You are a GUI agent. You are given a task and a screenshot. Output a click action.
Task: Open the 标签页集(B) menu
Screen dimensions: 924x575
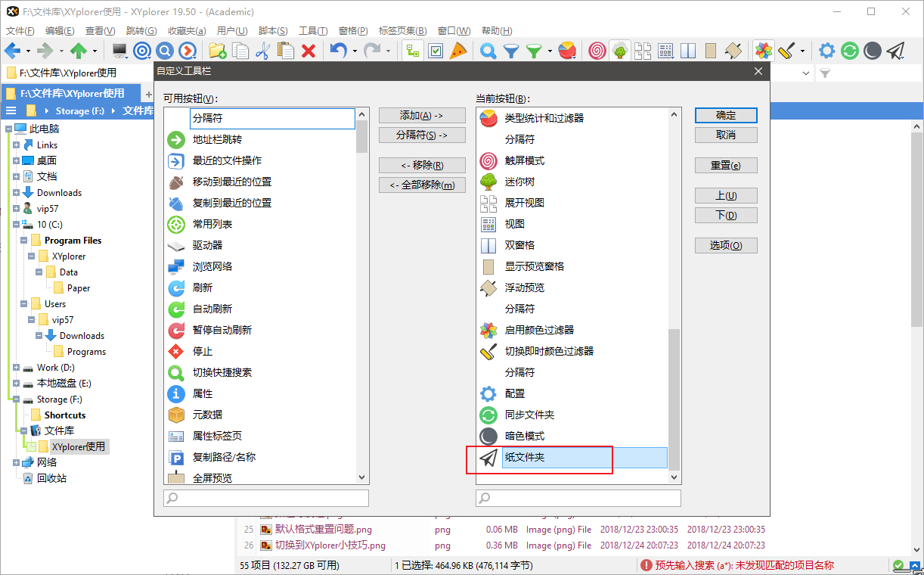point(402,31)
